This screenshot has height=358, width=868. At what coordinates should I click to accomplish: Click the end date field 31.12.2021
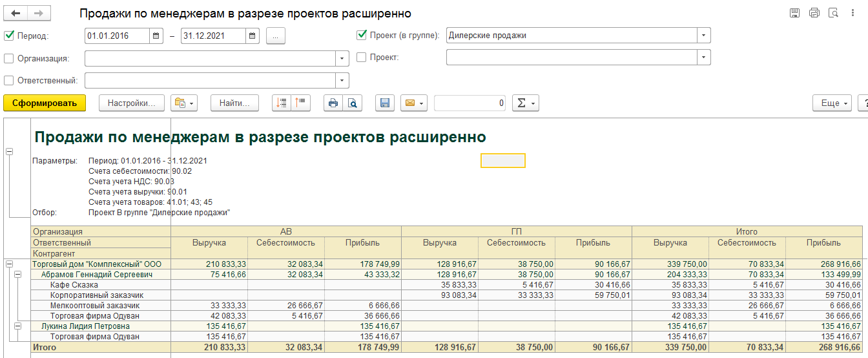coord(214,36)
